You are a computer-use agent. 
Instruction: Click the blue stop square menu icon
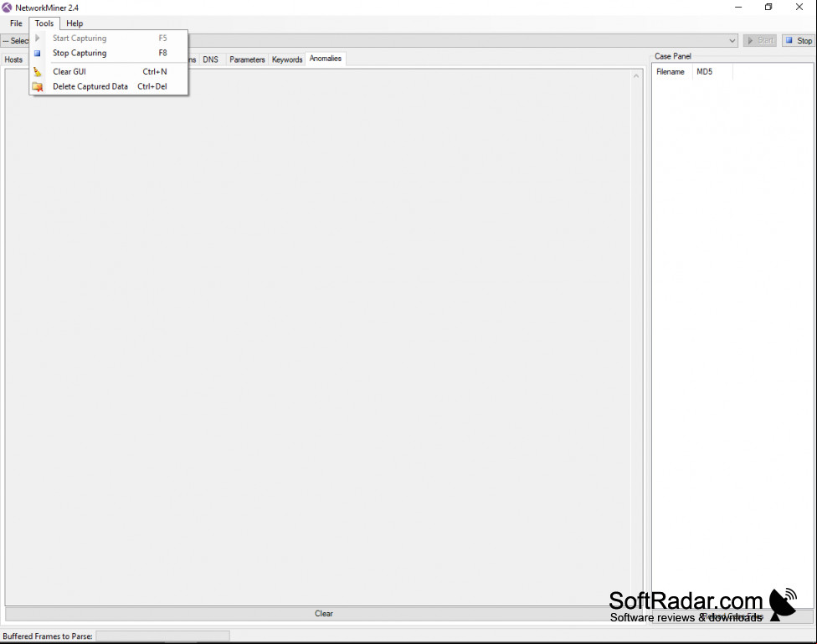point(38,54)
